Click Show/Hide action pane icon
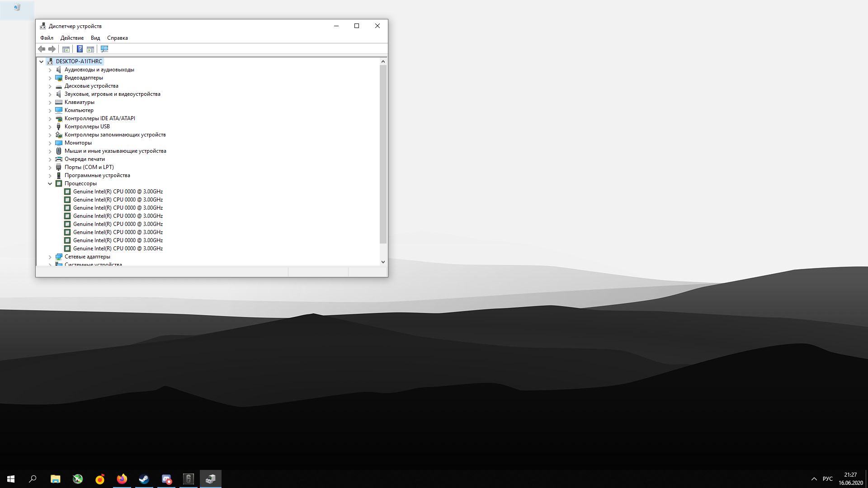The width and height of the screenshot is (868, 488). pos(90,49)
